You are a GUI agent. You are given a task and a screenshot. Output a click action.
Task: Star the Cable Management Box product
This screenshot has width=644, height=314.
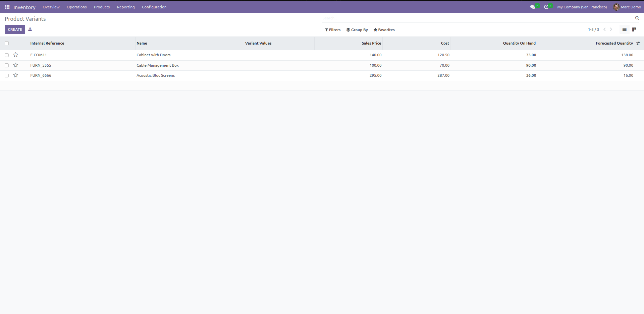(x=16, y=65)
